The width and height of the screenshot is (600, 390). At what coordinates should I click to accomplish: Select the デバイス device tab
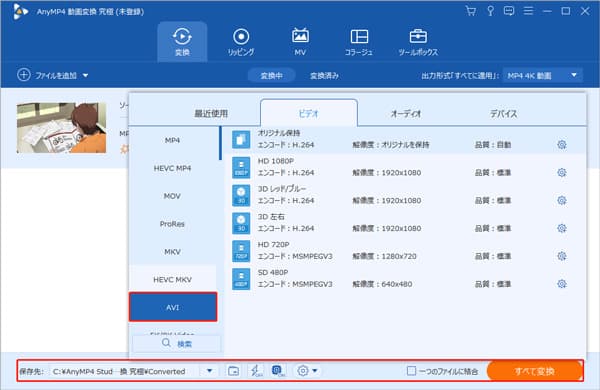click(504, 113)
